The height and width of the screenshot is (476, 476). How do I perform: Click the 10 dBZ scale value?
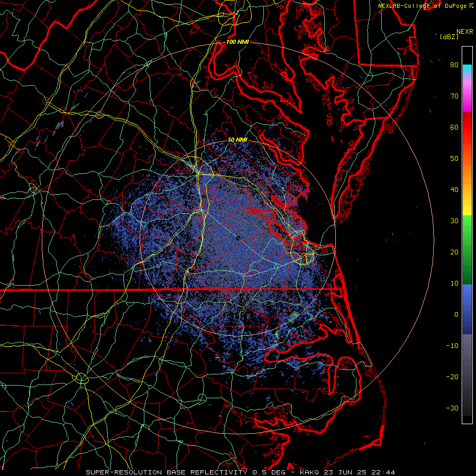click(x=454, y=283)
